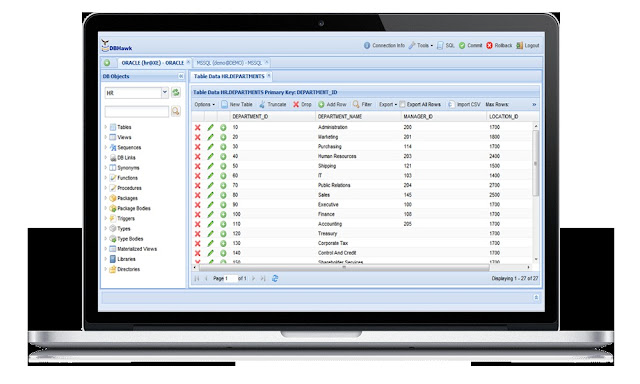640x384 pixels.
Task: Expand the Functions tree node
Action: (x=106, y=178)
